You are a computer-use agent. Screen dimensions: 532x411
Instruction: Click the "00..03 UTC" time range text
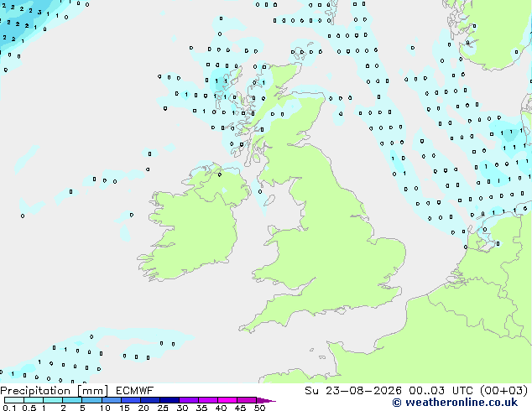(441, 391)
